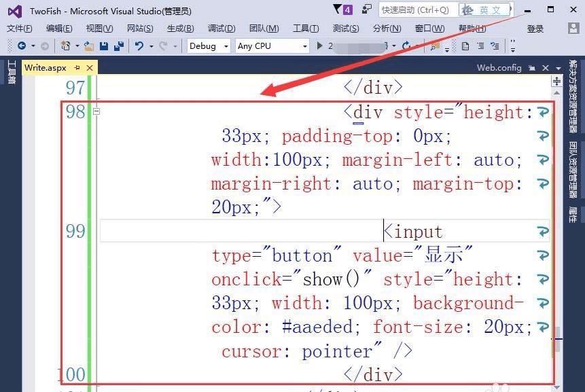The width and height of the screenshot is (585, 392).
Task: Open the 解决方案资源管理器 side panel
Action: [x=573, y=96]
